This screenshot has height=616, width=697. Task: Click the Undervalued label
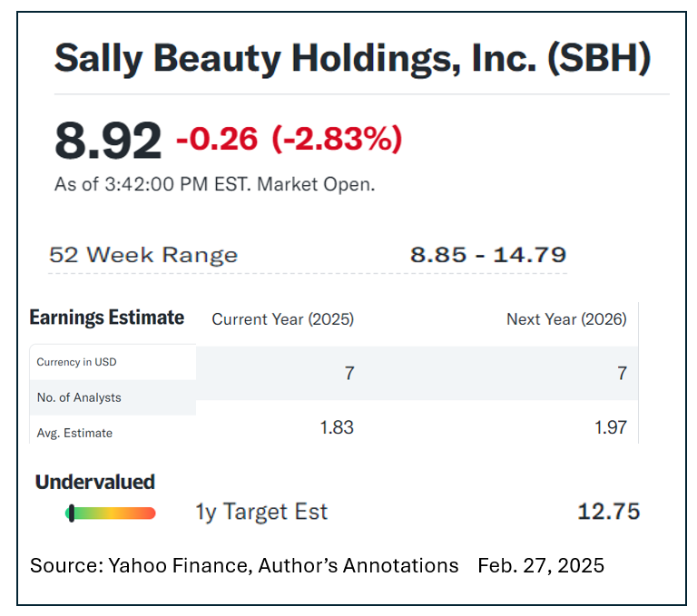click(95, 482)
